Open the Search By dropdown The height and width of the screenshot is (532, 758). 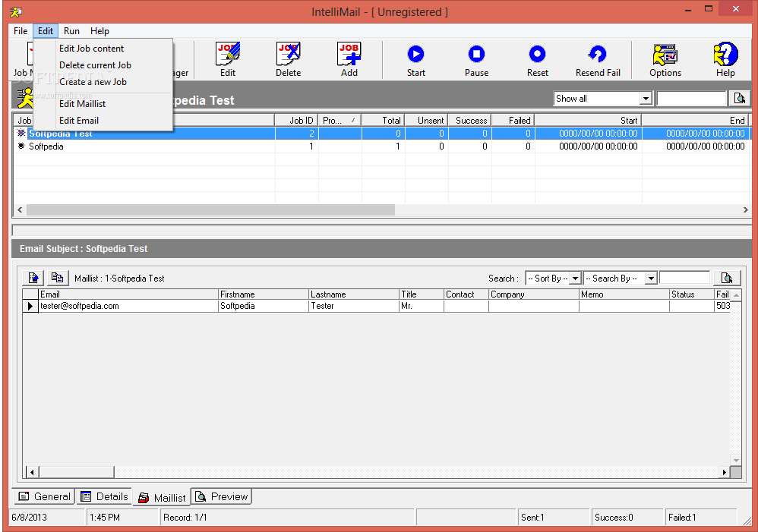tap(651, 279)
